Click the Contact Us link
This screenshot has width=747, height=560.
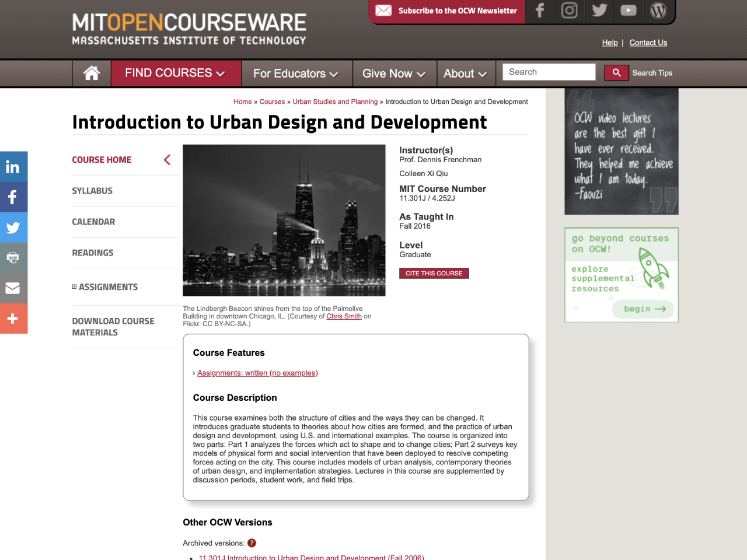648,43
